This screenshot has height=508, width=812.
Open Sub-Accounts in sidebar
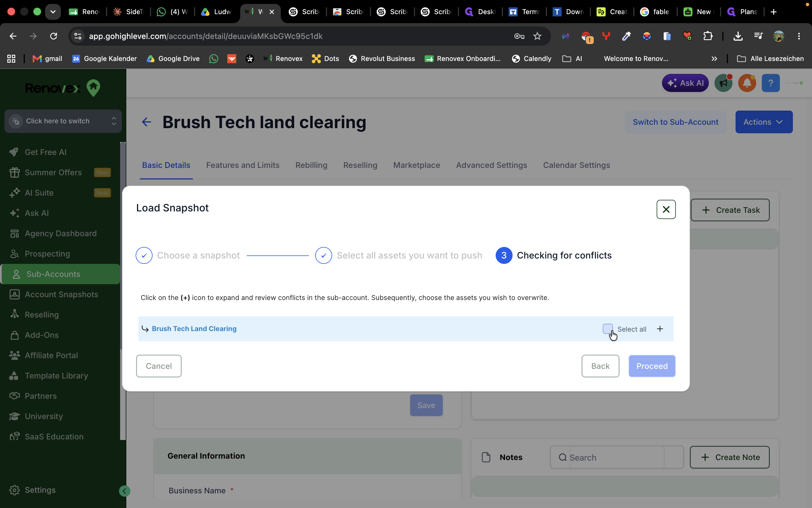tap(60, 274)
